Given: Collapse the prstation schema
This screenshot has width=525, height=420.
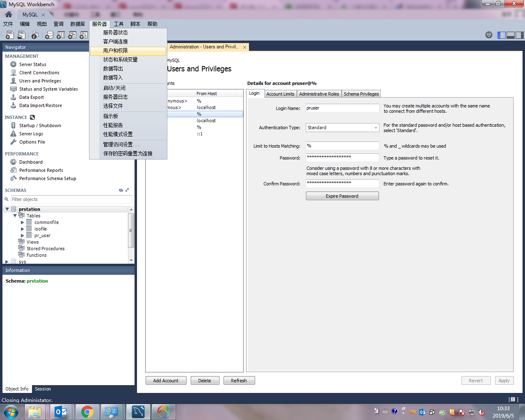Looking at the screenshot, I should click(7, 209).
